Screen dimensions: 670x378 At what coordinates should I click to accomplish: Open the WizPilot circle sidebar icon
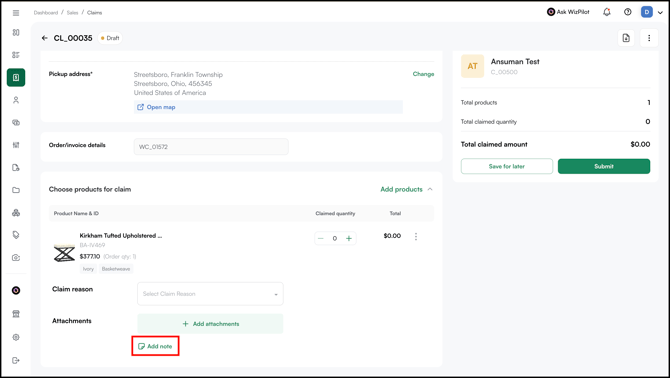[x=16, y=290]
